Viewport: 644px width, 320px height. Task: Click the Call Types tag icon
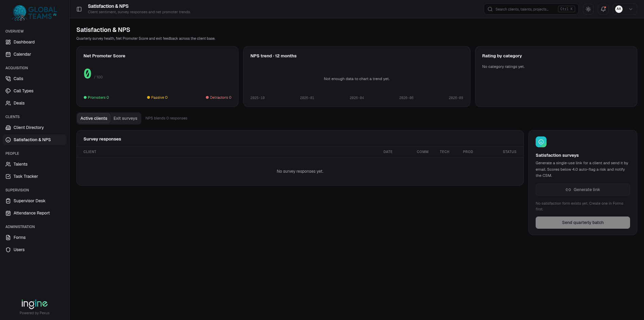tap(8, 91)
